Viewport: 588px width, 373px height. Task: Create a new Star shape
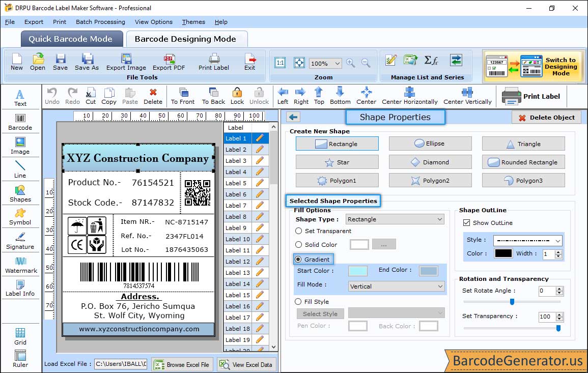(337, 162)
